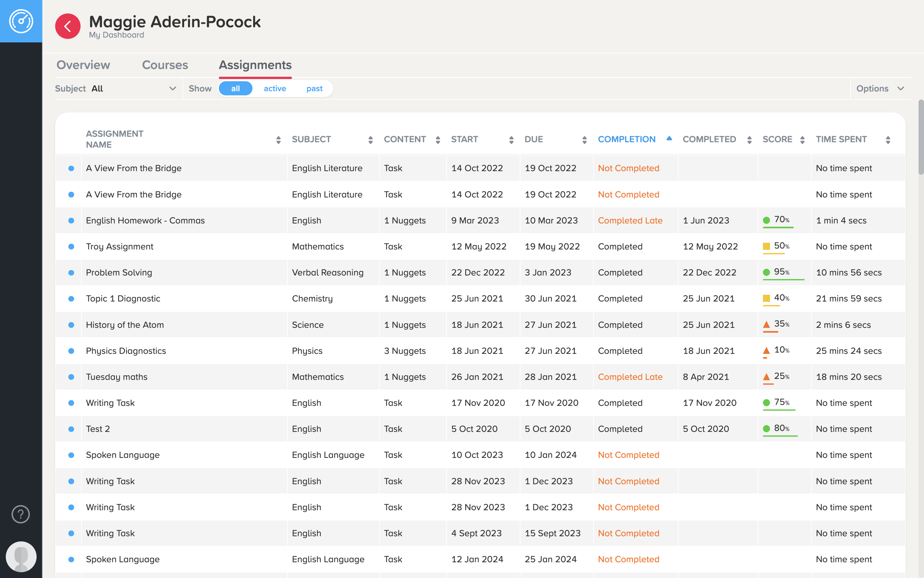Click the 75% score progress bar
The height and width of the screenshot is (578, 924).
779,410
